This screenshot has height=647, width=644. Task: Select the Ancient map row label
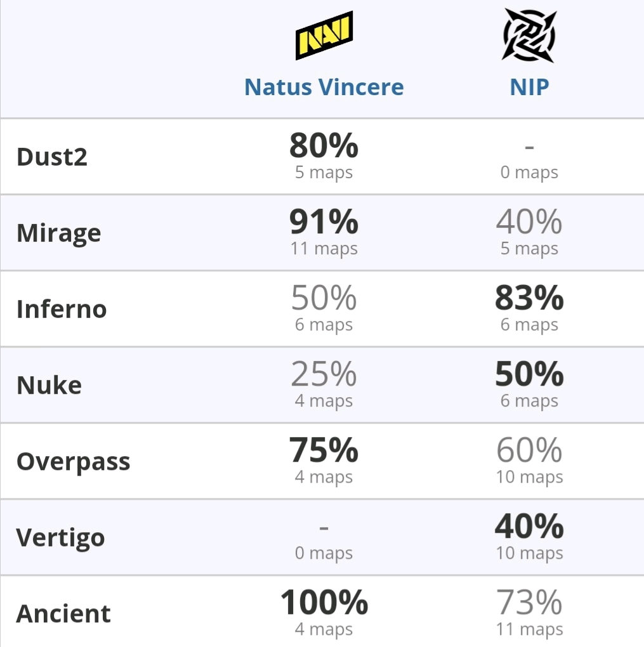(x=63, y=613)
